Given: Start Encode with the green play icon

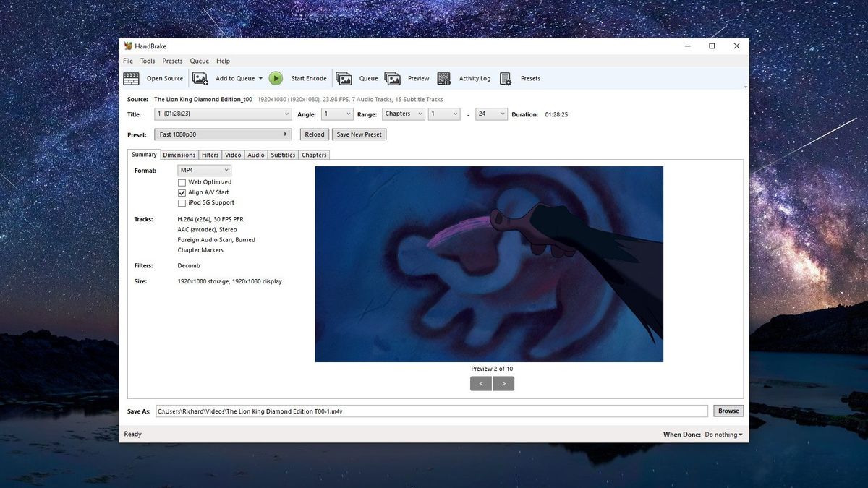Looking at the screenshot, I should pos(276,78).
